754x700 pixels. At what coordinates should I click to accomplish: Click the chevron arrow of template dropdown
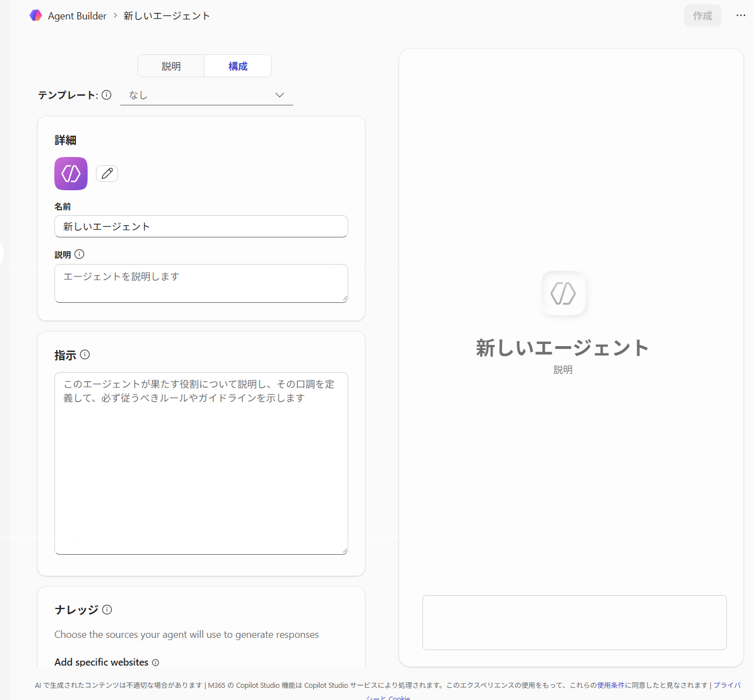pos(280,95)
